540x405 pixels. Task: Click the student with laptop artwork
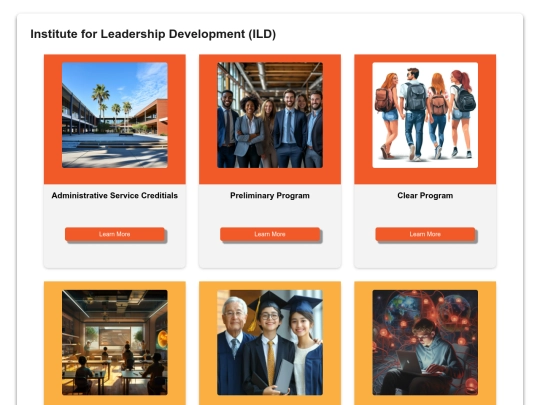[425, 342]
